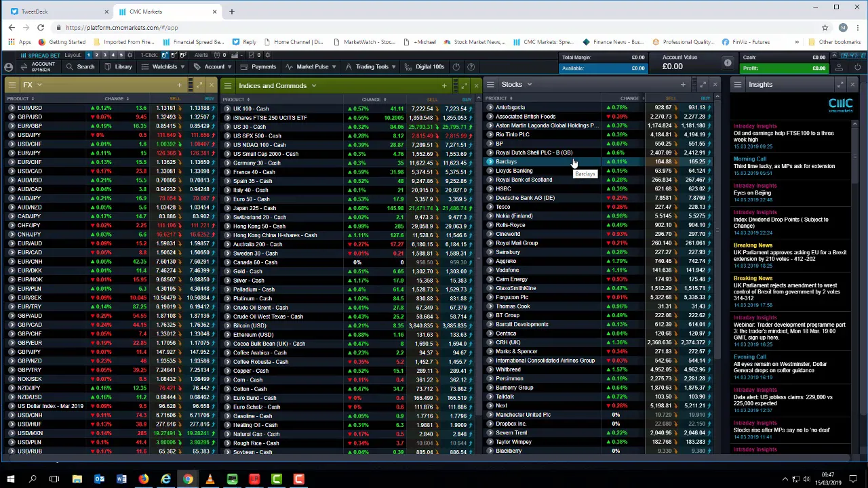This screenshot has height=488, width=868.
Task: Read 'Oil and earnings help FTSE100' insight
Action: tap(783, 136)
